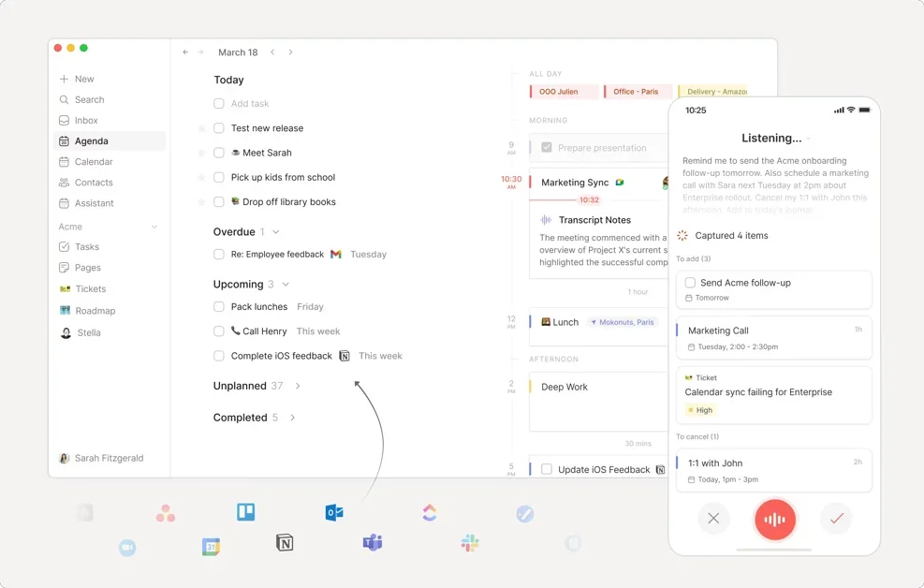Viewport: 924px width, 588px height.
Task: Check off Call Henry task
Action: (x=219, y=331)
